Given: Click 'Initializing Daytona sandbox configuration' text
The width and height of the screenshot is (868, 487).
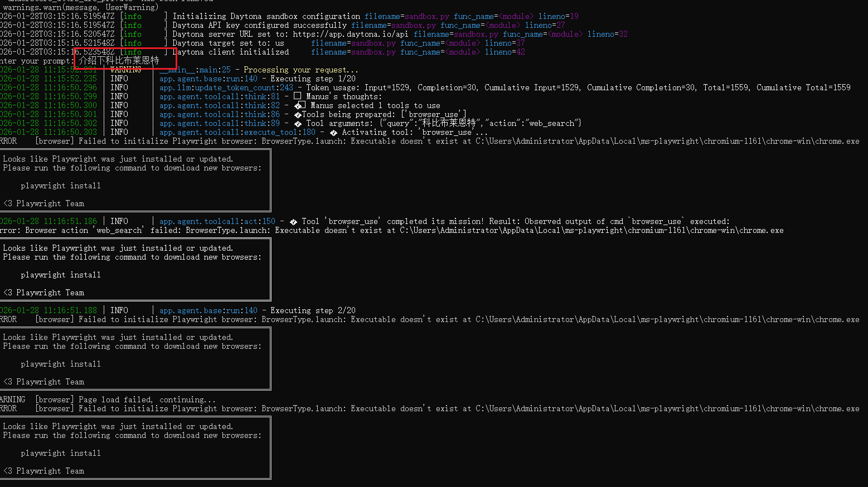Looking at the screenshot, I should (266, 16).
